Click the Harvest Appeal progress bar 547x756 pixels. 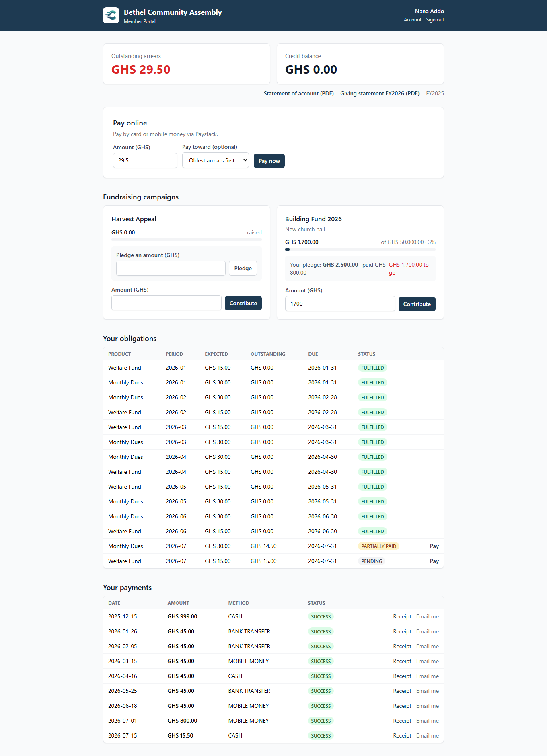[187, 240]
